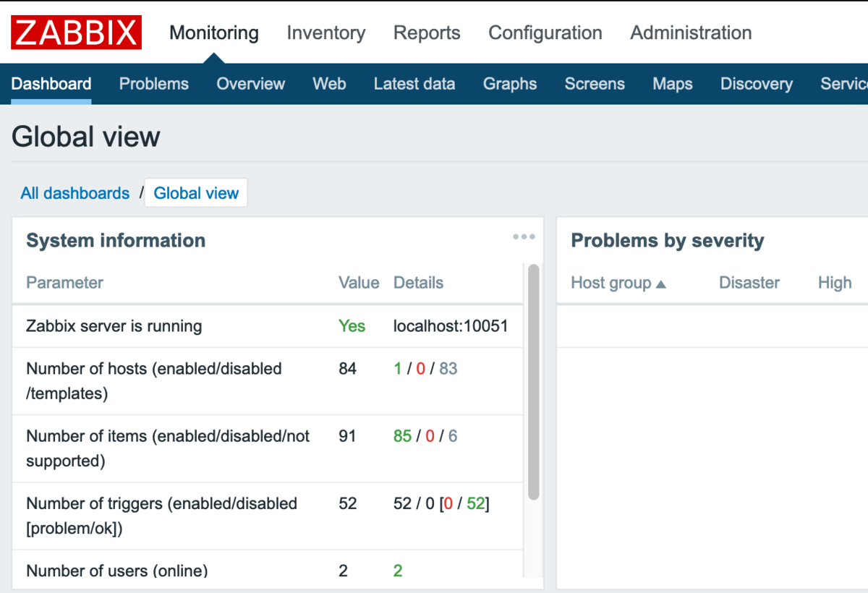
Task: Open the Configuration menu
Action: pyautogui.click(x=545, y=33)
